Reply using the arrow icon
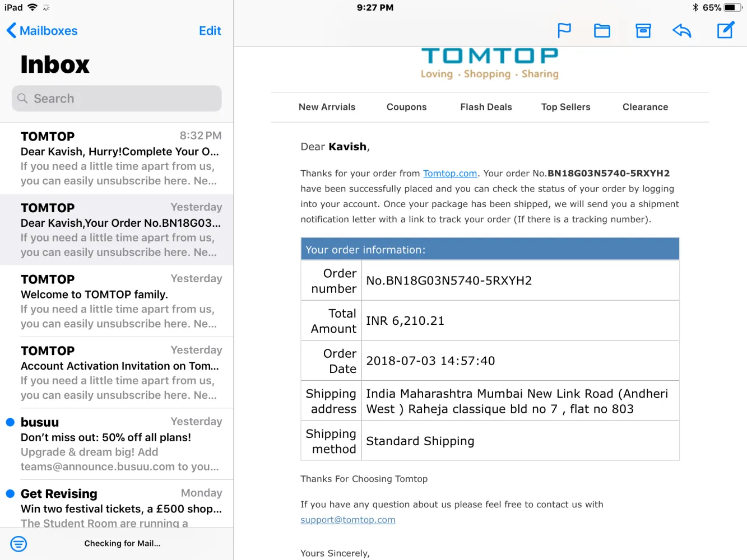747x560 pixels. point(681,30)
